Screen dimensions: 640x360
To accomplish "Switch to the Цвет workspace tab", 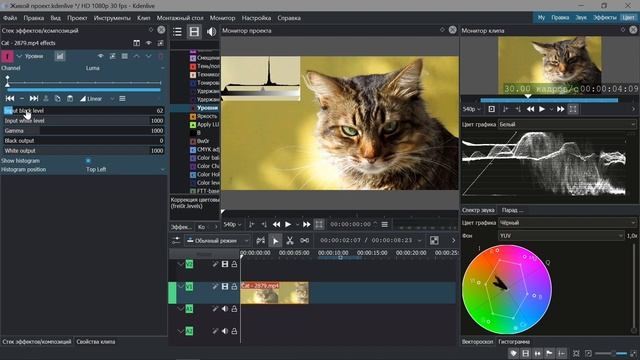I will tap(628, 18).
